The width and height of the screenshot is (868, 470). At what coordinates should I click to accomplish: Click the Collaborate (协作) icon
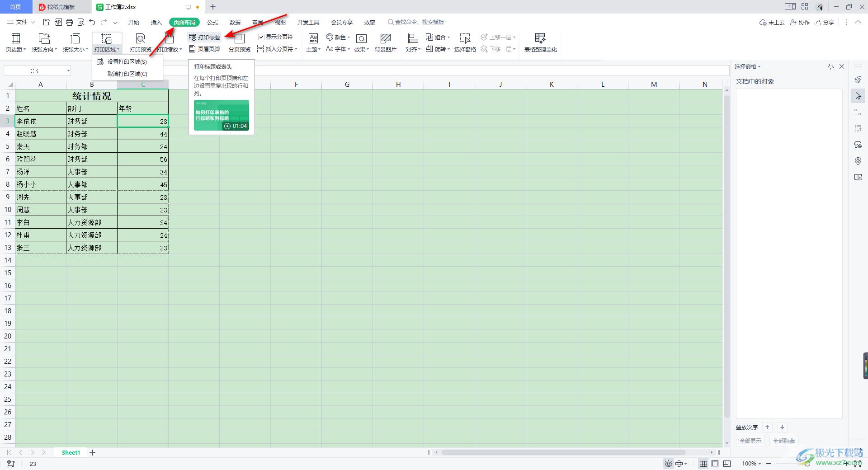point(800,22)
